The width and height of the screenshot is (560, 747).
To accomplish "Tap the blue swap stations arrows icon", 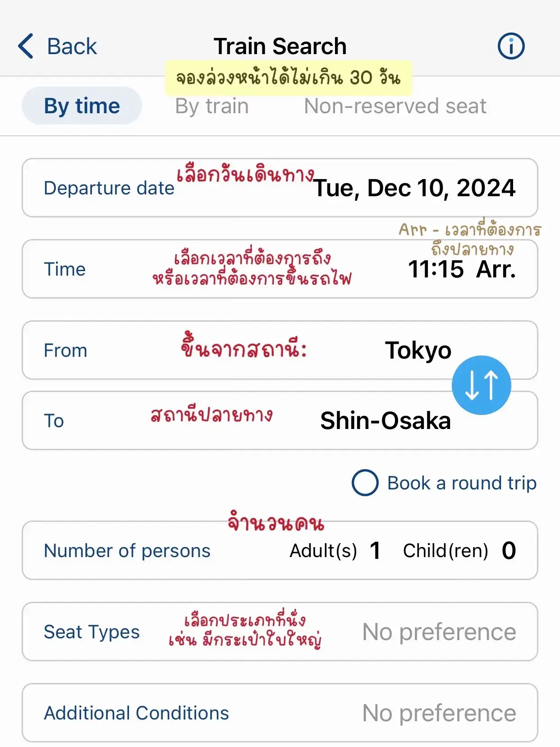I will tap(481, 385).
